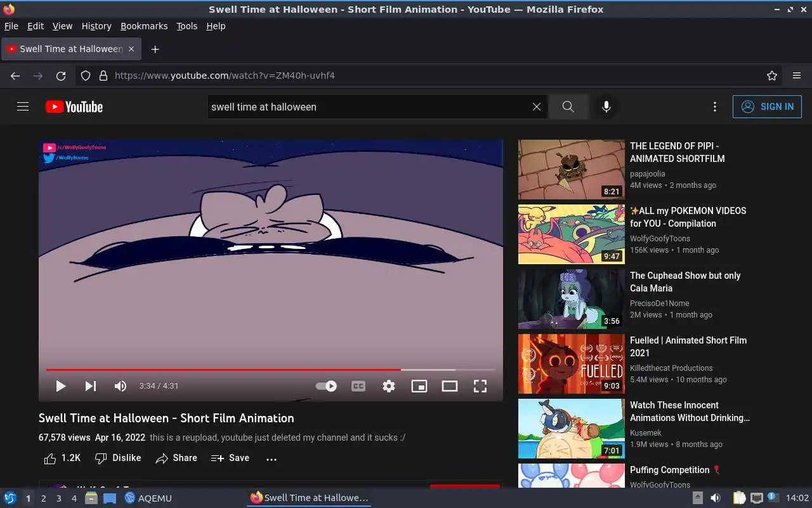Image resolution: width=812 pixels, height=508 pixels.
Task: Open the Tools menu
Action: pyautogui.click(x=187, y=26)
